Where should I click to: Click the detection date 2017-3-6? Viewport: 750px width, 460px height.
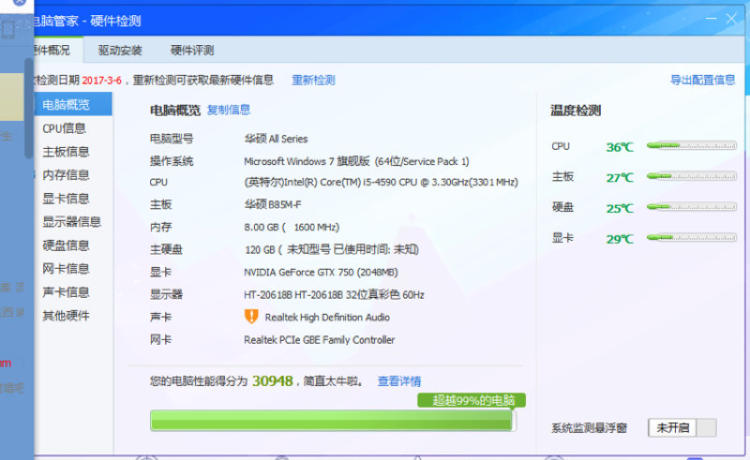[101, 80]
